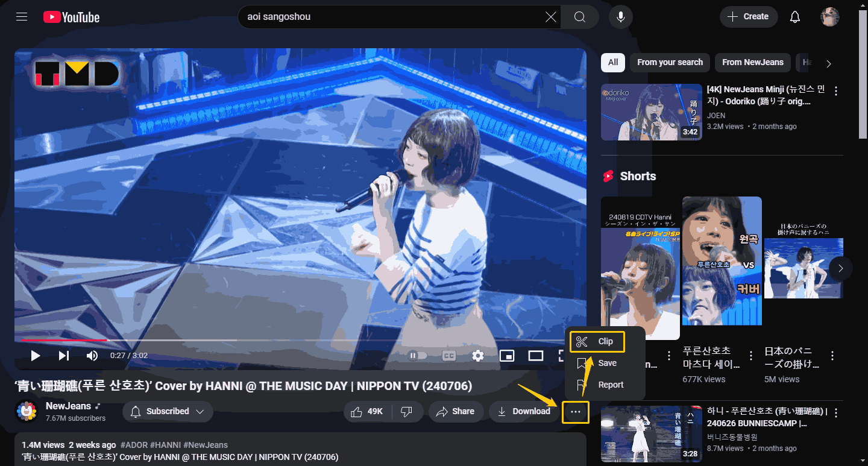
Task: Open the 240819 CDTV Hanni short
Action: [640, 268]
